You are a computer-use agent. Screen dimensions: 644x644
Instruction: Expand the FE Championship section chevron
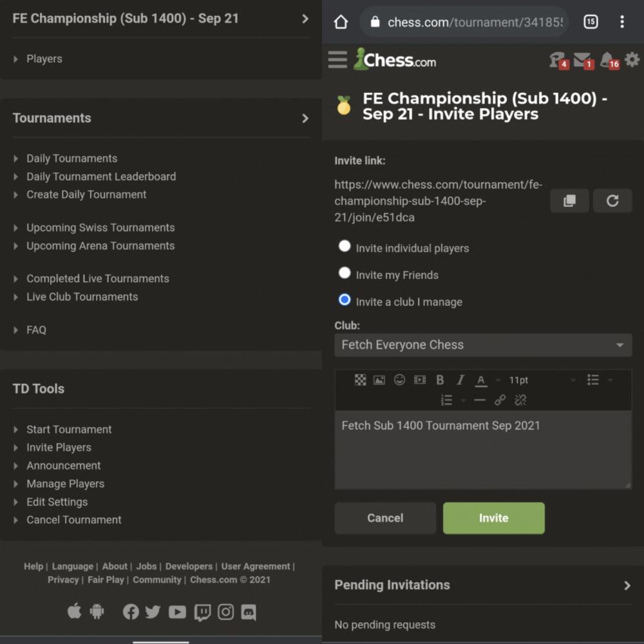305,19
